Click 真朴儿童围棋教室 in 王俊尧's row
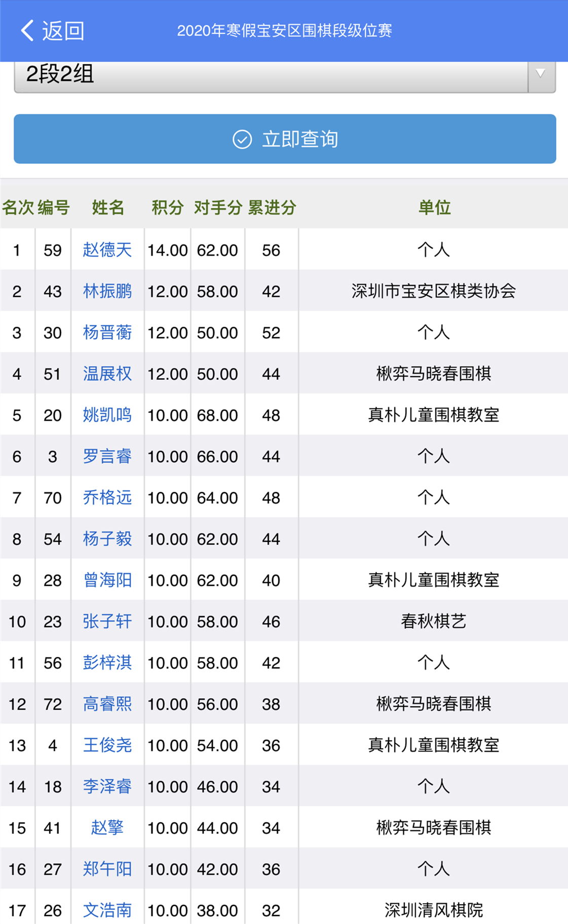 (434, 745)
